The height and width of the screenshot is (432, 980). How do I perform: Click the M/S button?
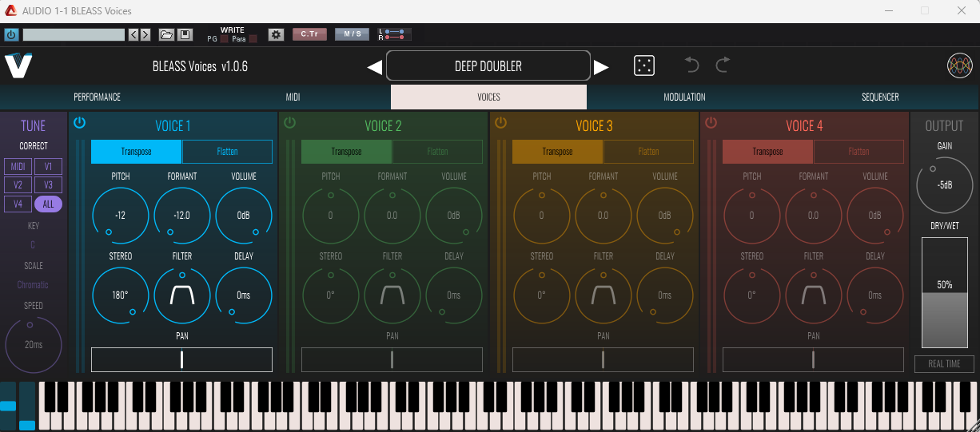[352, 34]
